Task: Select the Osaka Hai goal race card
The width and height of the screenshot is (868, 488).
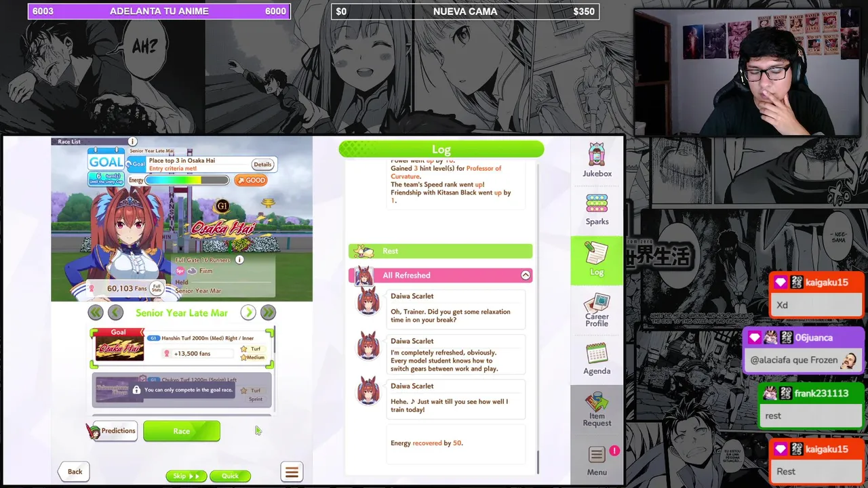Action: [182, 348]
